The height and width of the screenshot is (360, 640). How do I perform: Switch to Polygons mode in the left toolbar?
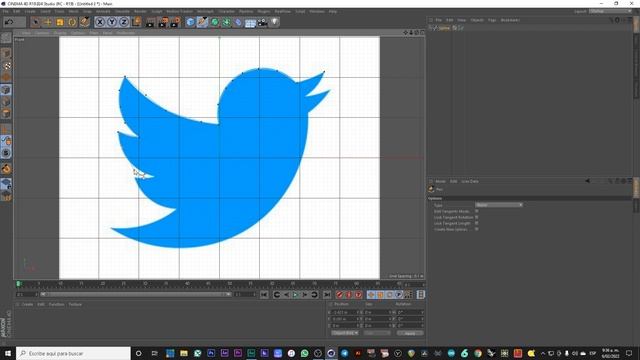[x=6, y=113]
